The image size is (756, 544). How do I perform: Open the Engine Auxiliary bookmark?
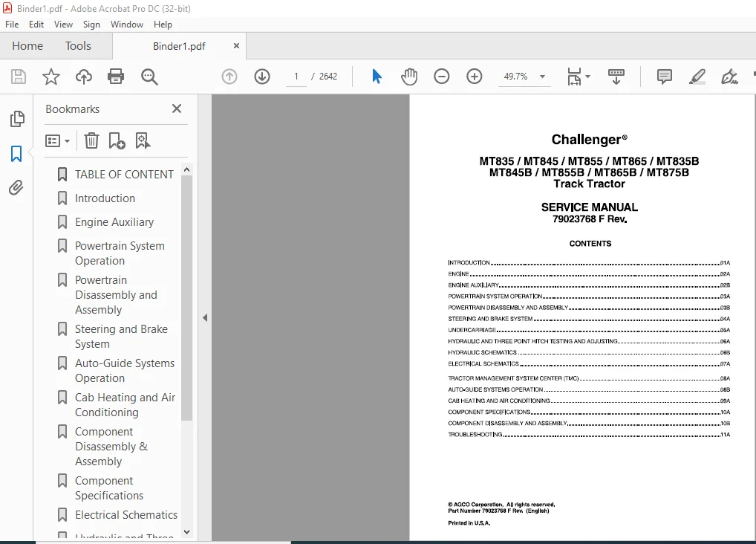tap(114, 222)
